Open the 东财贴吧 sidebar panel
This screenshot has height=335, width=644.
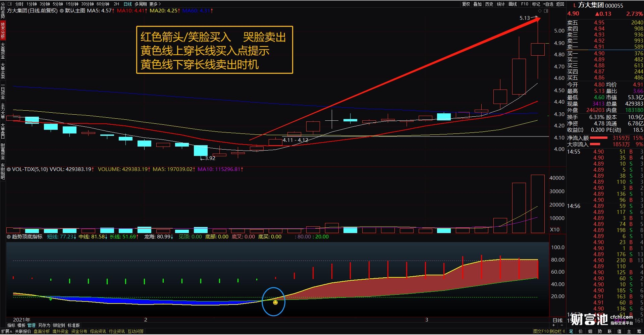click(x=3, y=172)
